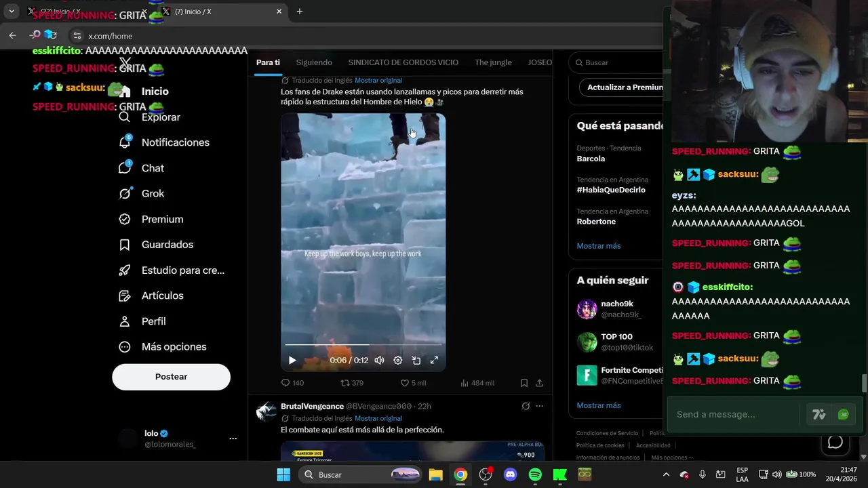Open Spotify from the taskbar
The width and height of the screenshot is (868, 488).
tap(535, 474)
